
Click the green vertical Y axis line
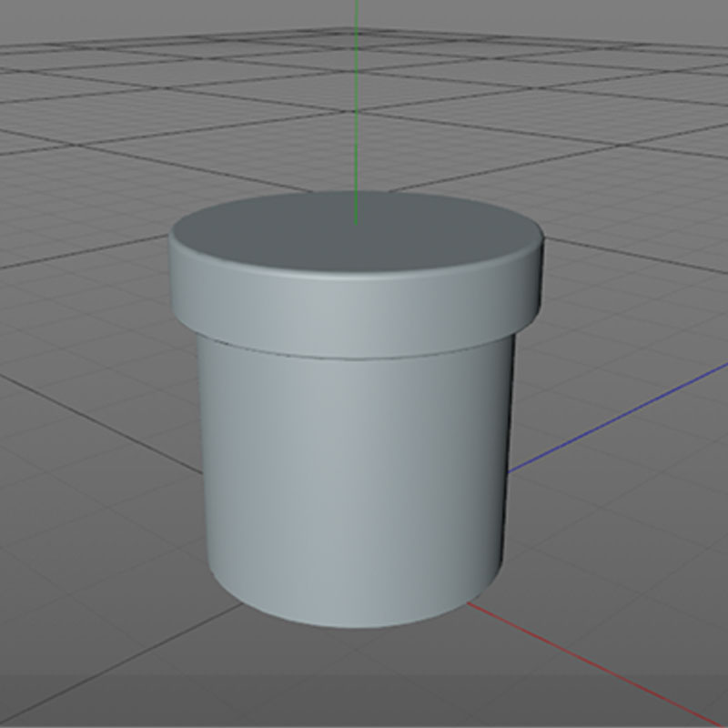[x=356, y=112]
